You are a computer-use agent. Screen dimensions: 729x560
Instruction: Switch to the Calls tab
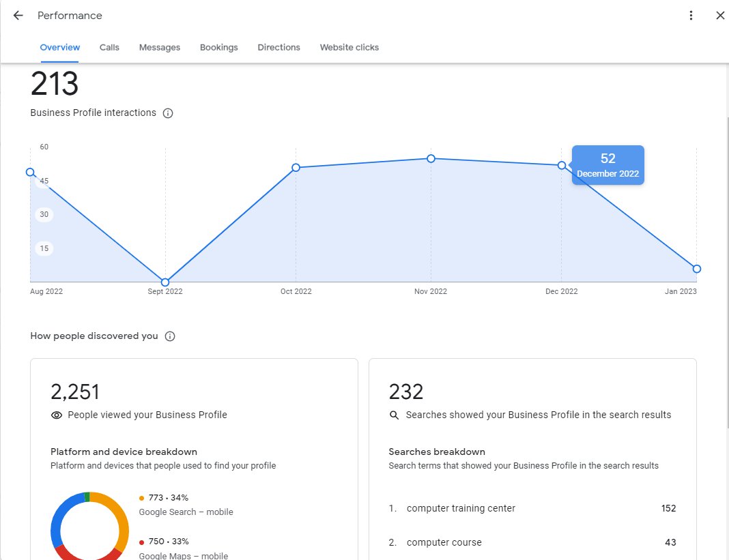click(x=109, y=47)
